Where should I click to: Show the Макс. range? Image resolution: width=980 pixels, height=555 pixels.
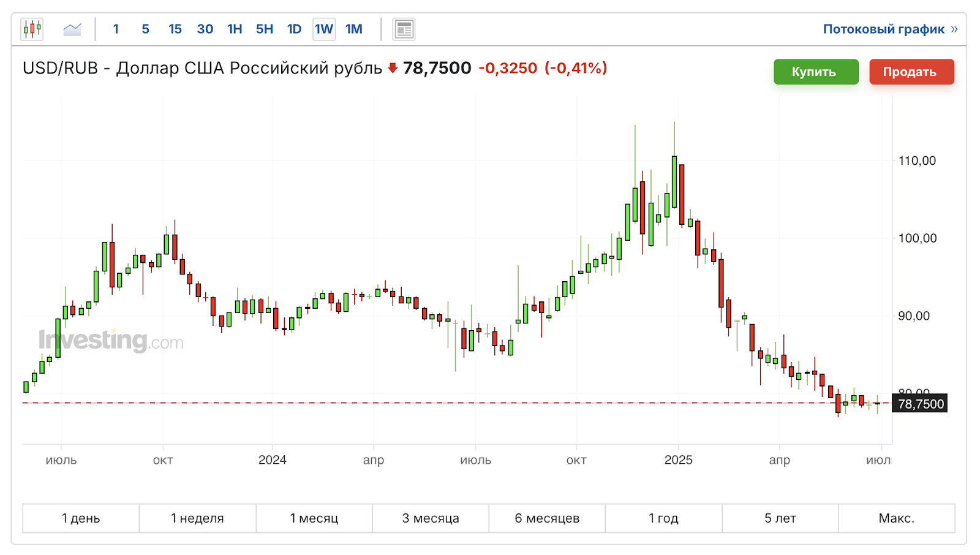pyautogui.click(x=897, y=518)
